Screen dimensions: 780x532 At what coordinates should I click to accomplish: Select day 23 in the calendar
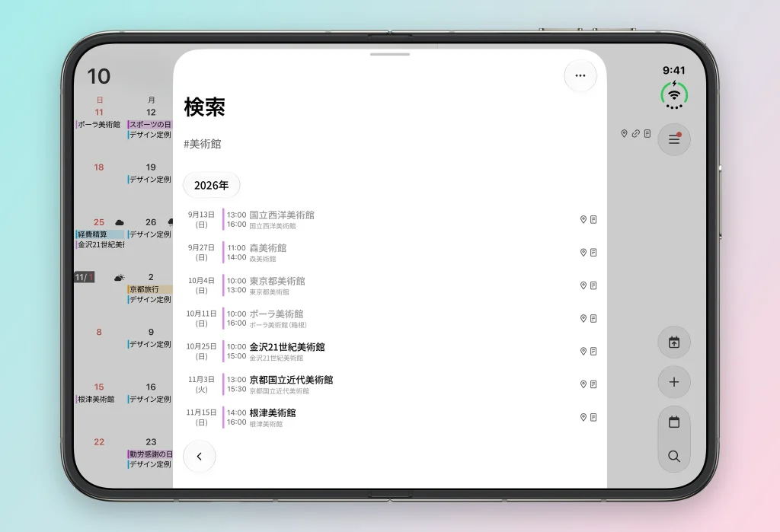(x=151, y=442)
